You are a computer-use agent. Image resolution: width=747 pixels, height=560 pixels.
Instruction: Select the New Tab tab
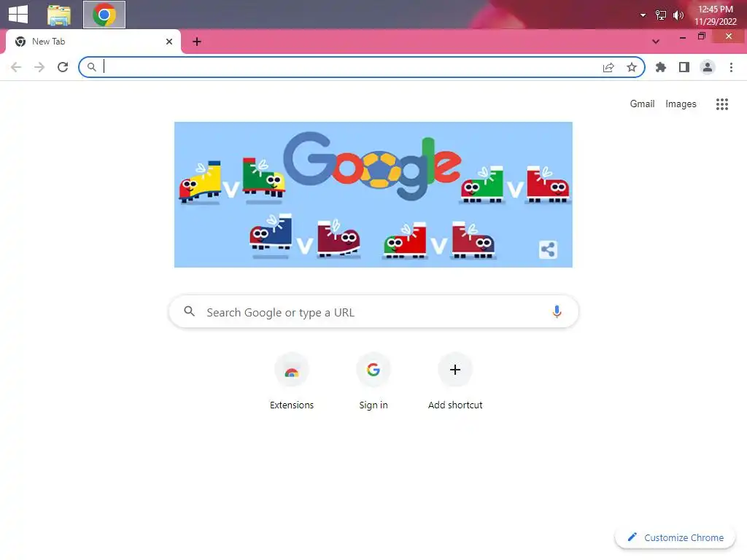93,42
